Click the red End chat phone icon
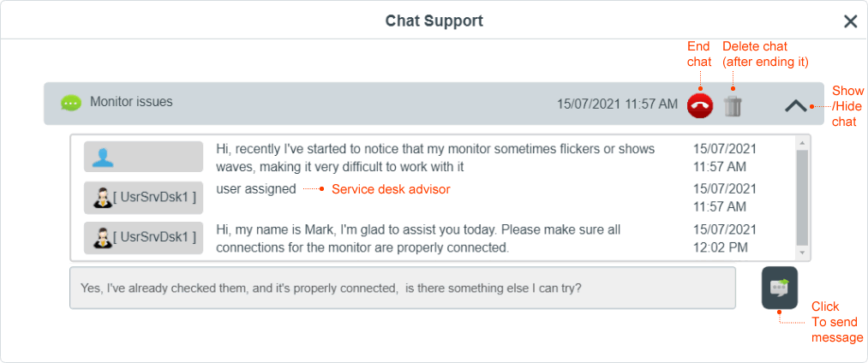Viewport: 868px width, 363px height. tap(700, 104)
